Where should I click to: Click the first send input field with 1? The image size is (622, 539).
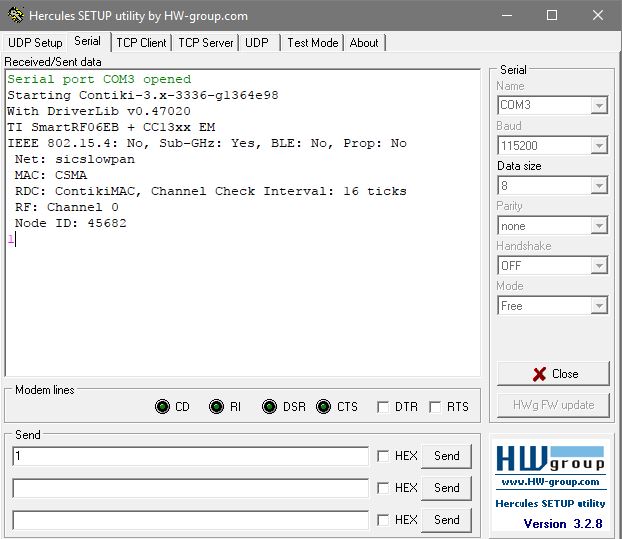point(191,456)
